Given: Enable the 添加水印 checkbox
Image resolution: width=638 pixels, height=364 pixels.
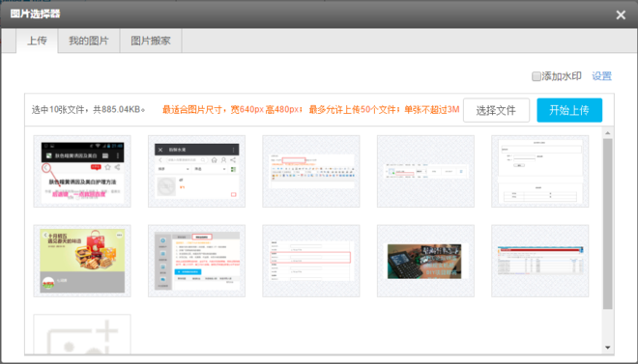Looking at the screenshot, I should (x=536, y=76).
